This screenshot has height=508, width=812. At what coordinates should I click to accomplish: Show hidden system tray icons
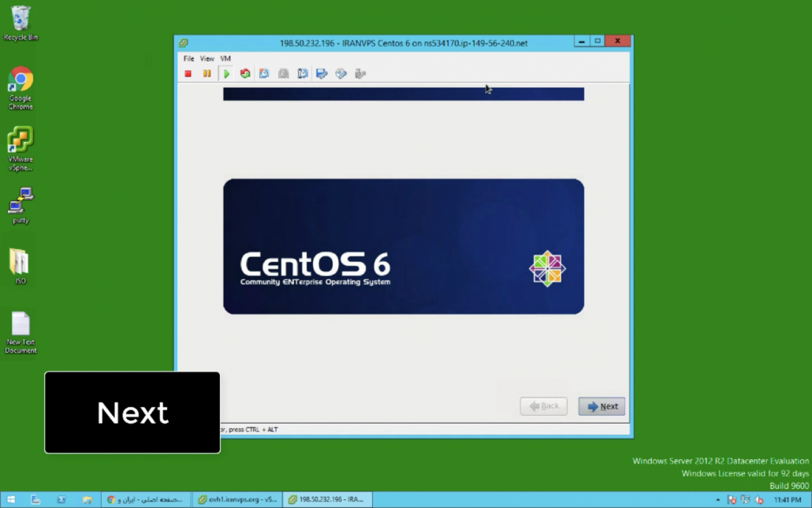717,500
